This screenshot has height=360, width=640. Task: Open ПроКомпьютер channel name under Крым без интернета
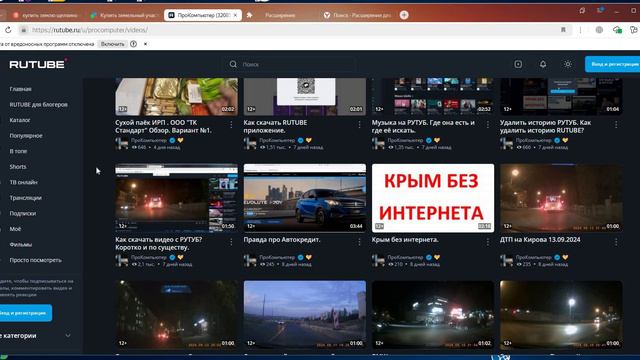(405, 257)
